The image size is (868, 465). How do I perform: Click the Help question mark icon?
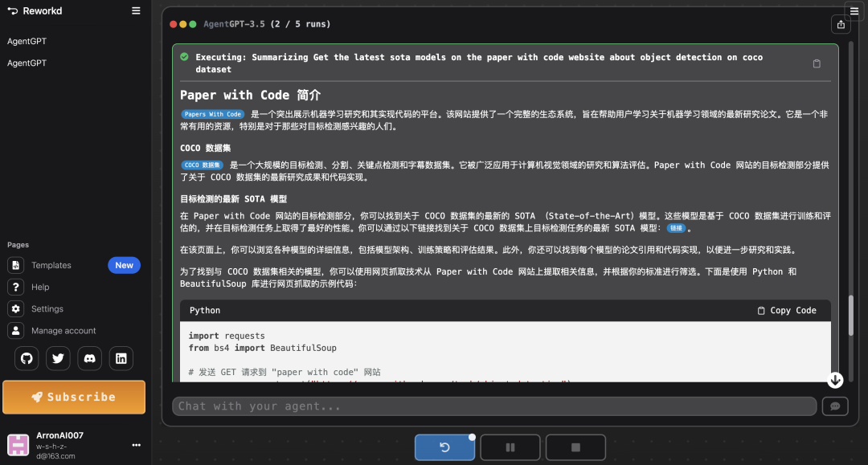tap(15, 287)
